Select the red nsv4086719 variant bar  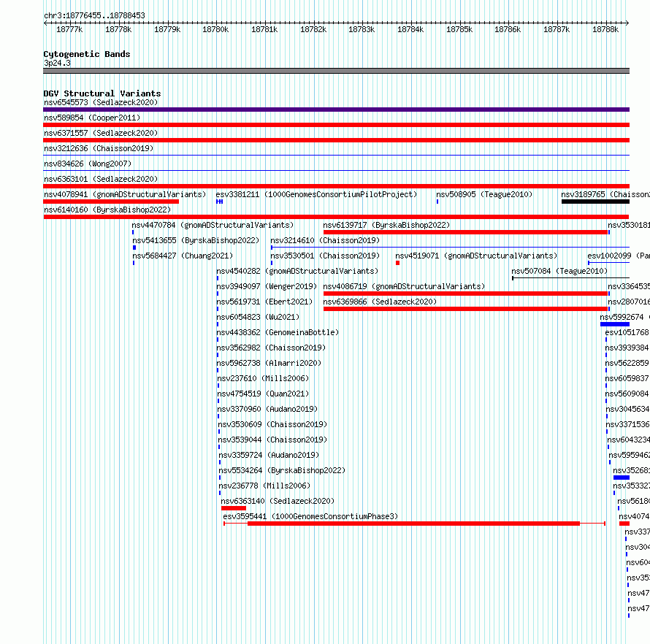465,294
